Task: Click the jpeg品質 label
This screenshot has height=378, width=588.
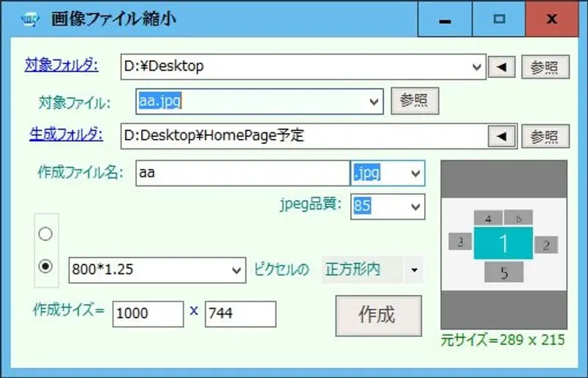Action: pos(311,204)
